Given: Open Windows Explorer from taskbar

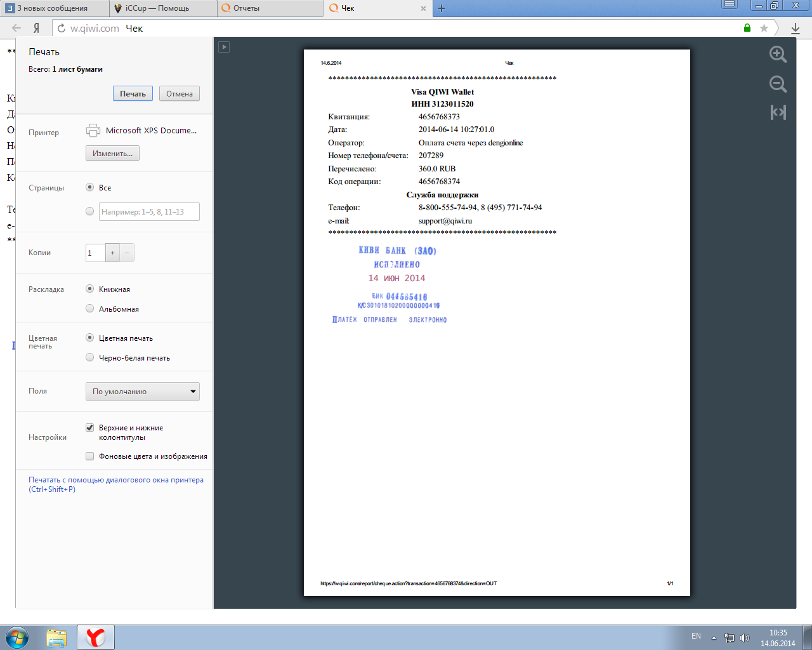Looking at the screenshot, I should click(x=56, y=637).
